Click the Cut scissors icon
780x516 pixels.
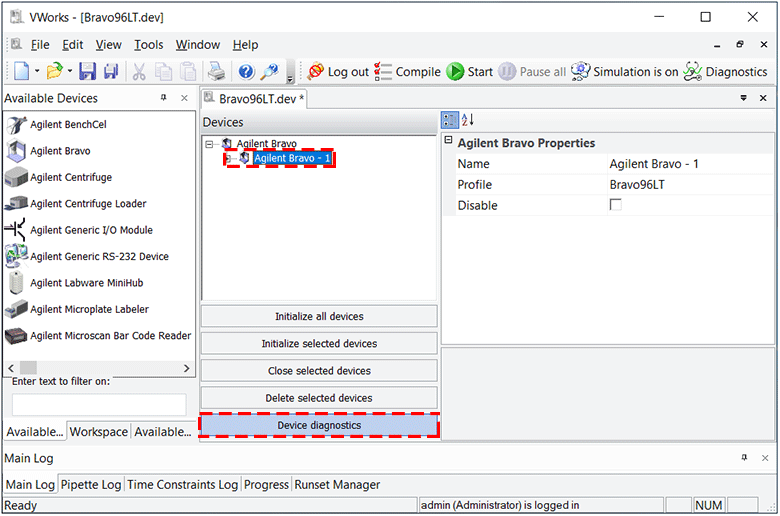pos(139,71)
